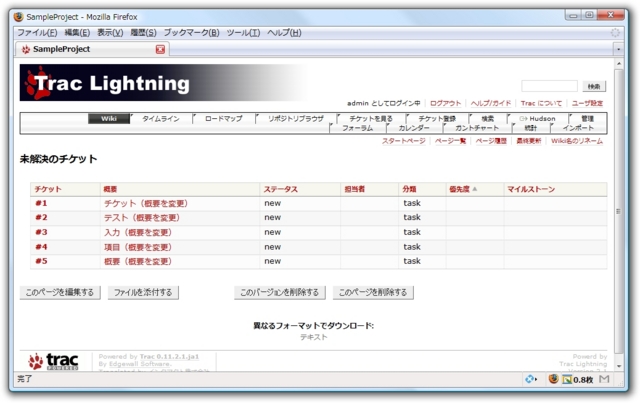640x403 pixels.
Task: Open the 編集(E) menu
Action: [77, 33]
